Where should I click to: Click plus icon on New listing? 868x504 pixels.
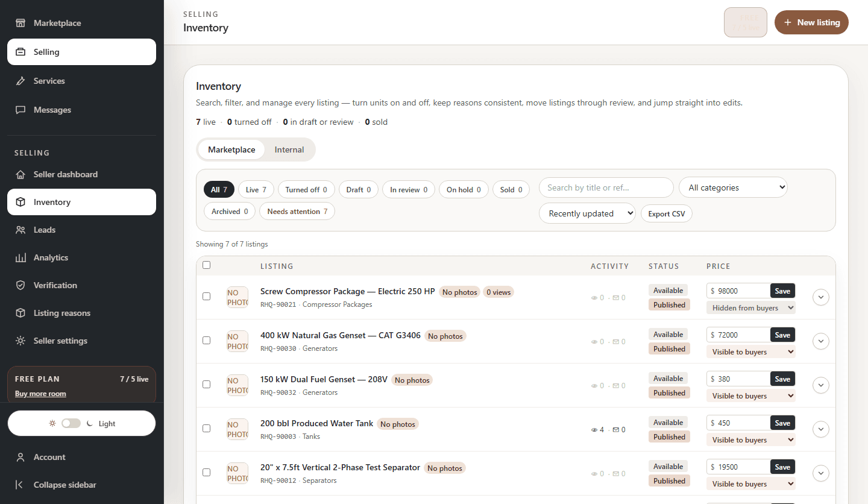click(788, 22)
